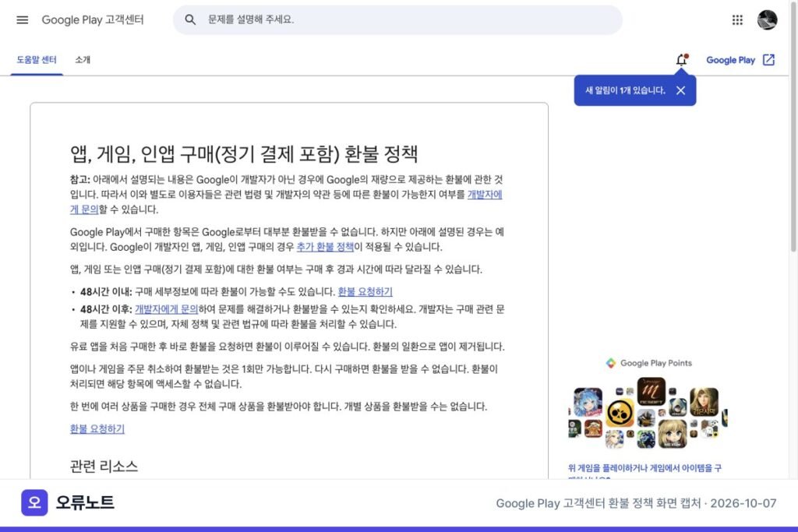Image resolution: width=798 pixels, height=532 pixels.
Task: Open the hamburger main menu
Action: tap(23, 19)
